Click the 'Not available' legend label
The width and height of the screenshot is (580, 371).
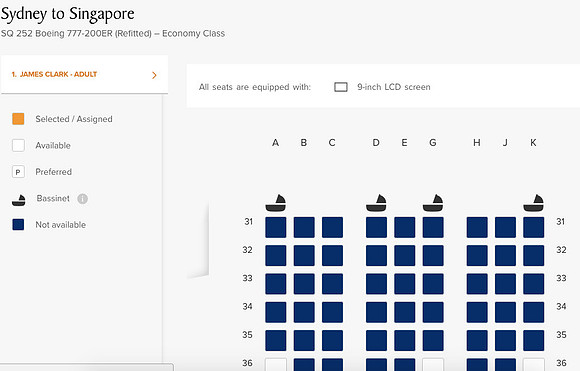point(61,225)
